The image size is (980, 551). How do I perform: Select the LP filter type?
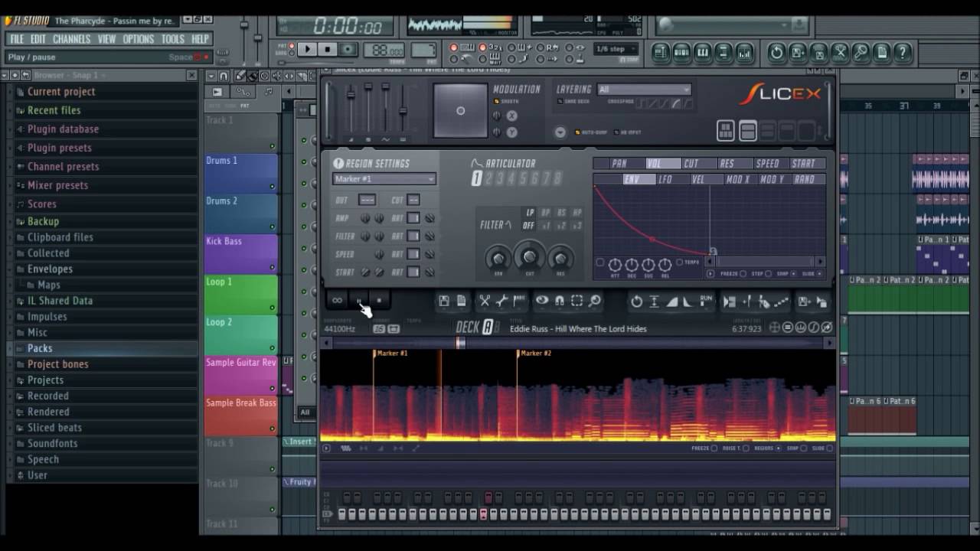click(x=529, y=213)
